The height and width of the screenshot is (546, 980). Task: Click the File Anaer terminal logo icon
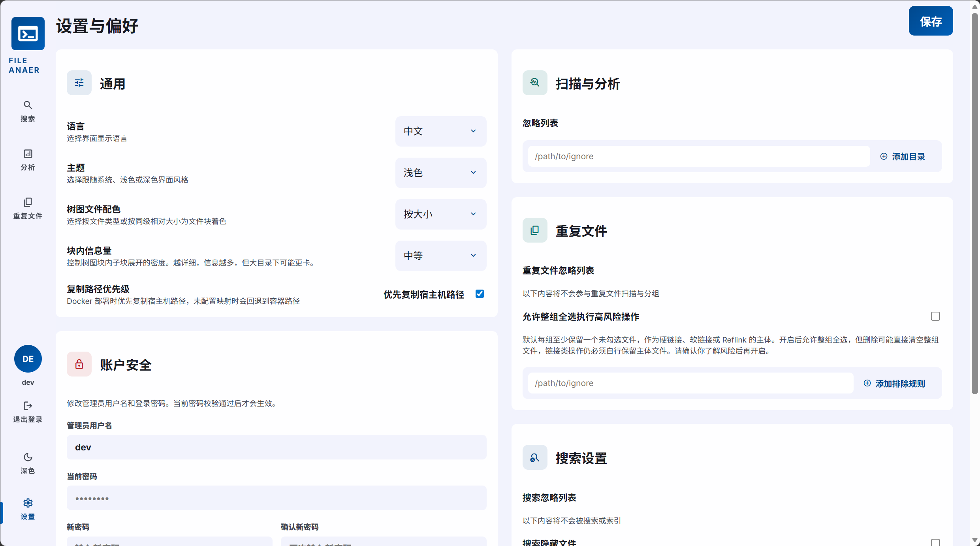tap(28, 34)
